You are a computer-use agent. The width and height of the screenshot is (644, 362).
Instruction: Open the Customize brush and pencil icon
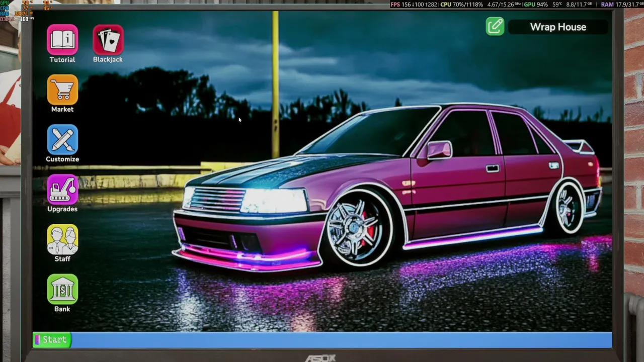pyautogui.click(x=62, y=139)
